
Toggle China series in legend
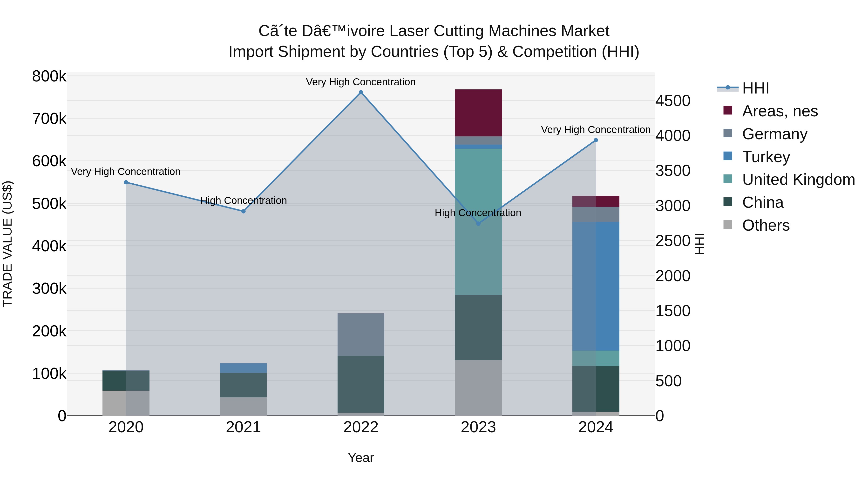pos(753,202)
